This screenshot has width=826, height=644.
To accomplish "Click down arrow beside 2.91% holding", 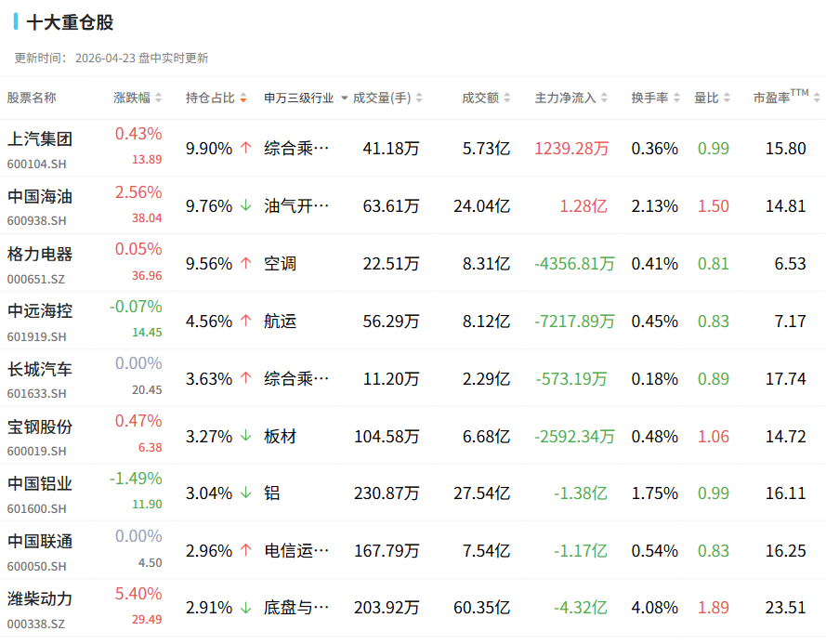I will (246, 607).
